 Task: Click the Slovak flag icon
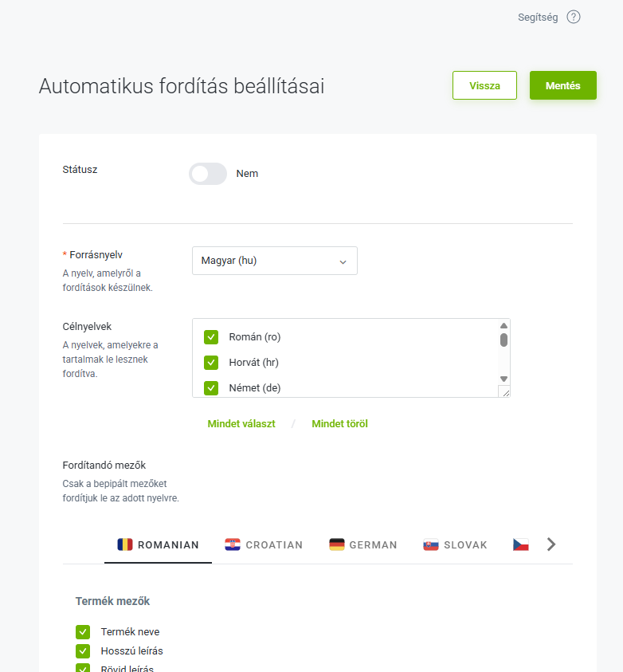(431, 544)
